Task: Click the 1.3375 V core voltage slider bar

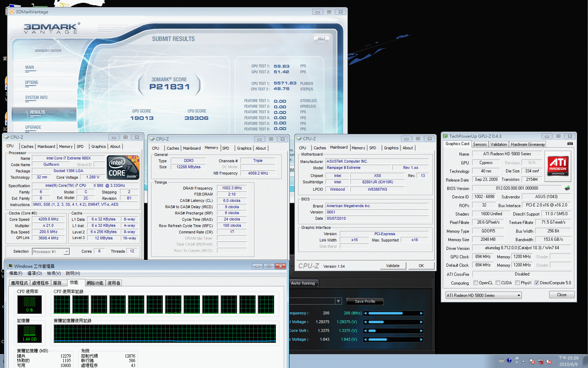Action: (x=393, y=331)
